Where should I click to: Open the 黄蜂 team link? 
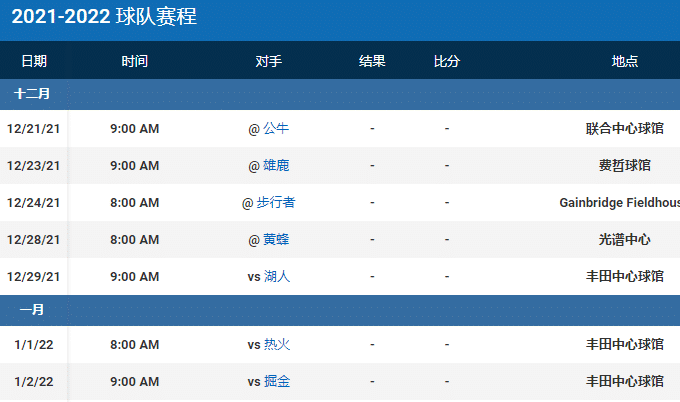276,240
